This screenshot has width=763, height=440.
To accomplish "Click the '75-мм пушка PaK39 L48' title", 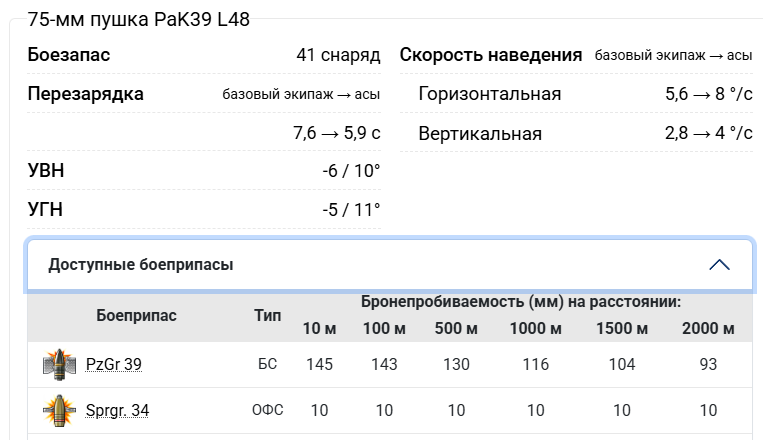I will pyautogui.click(x=139, y=19).
